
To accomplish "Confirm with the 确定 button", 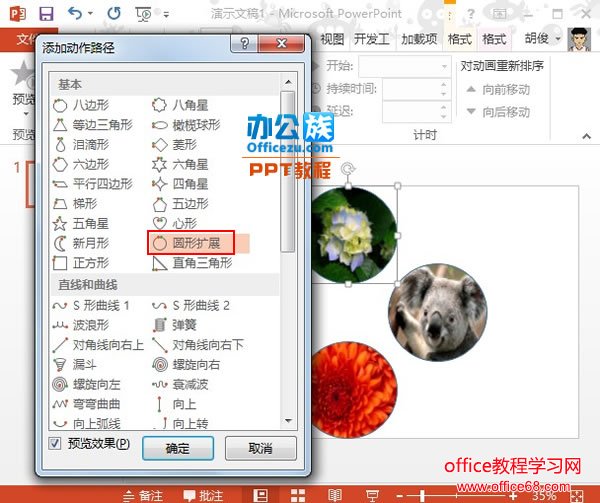I will click(x=178, y=448).
